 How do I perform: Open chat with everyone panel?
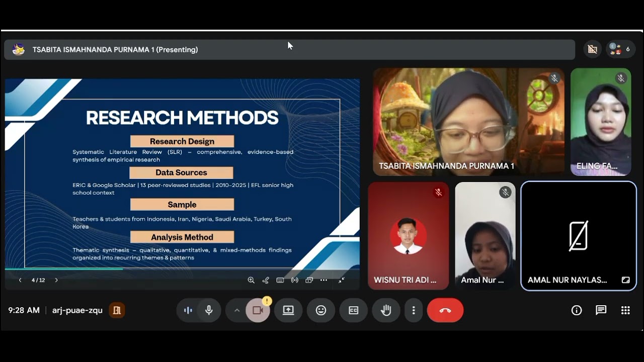(x=601, y=310)
